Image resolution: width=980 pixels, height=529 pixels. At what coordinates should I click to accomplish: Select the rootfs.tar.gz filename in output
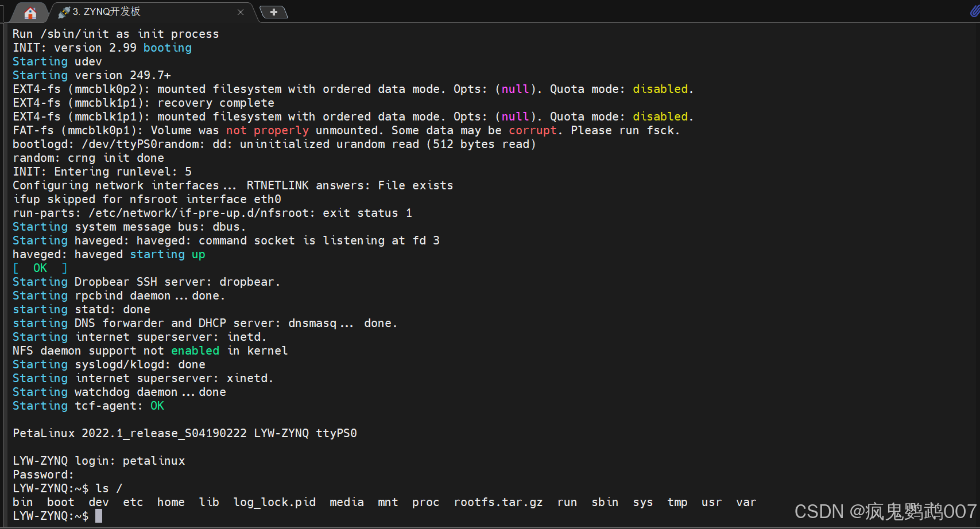coord(497,502)
